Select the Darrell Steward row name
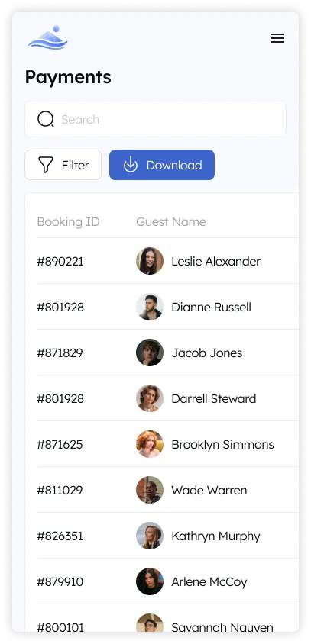 [x=214, y=398]
